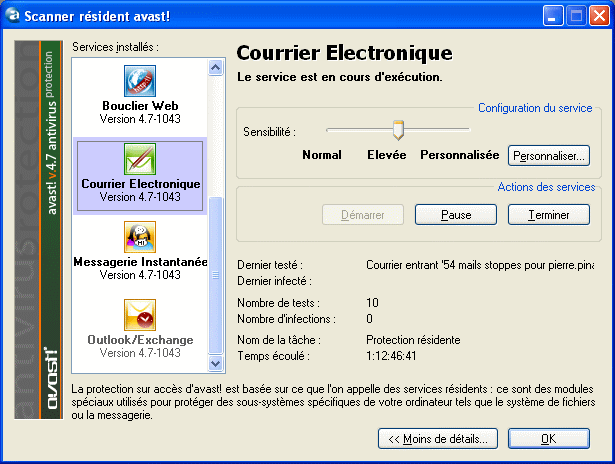Click the 'Configuration du service' group label
The height and width of the screenshot is (464, 615).
[535, 108]
